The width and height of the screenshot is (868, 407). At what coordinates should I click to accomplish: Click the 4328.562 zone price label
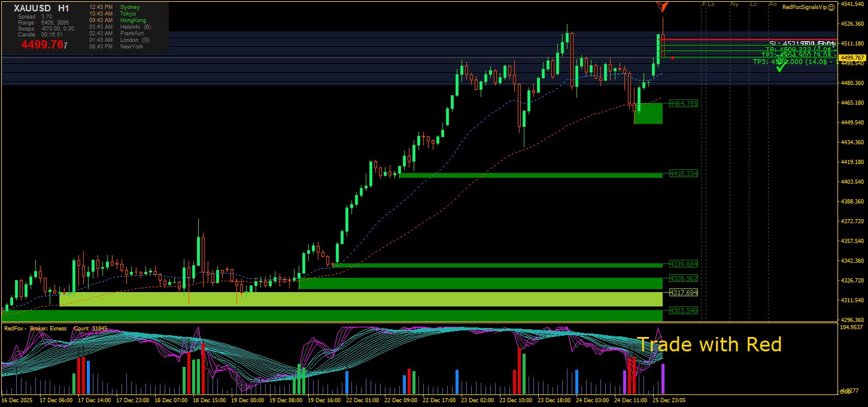point(684,278)
